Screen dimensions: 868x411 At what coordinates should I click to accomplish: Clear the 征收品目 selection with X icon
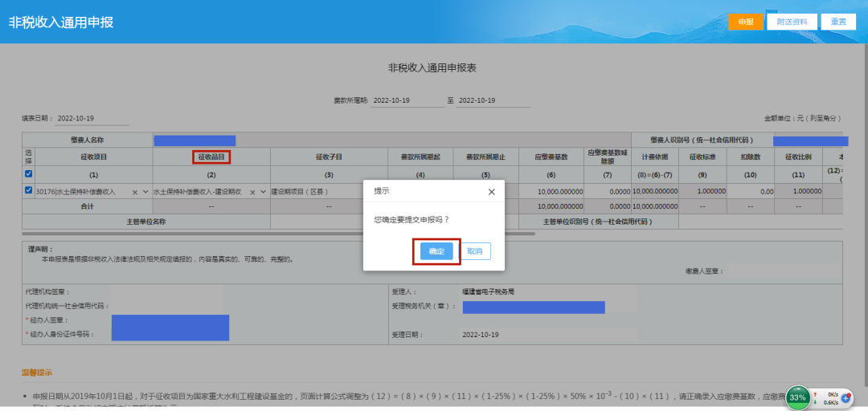pyautogui.click(x=252, y=193)
